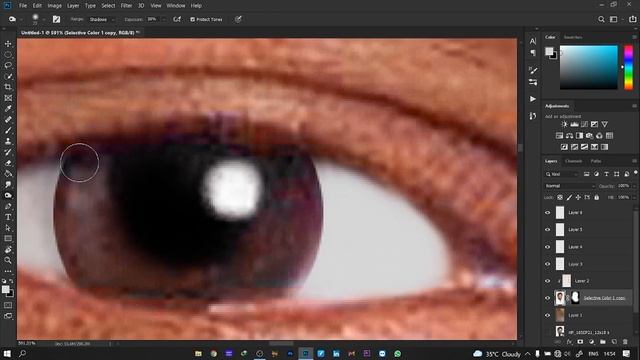
Task: Hide Layer 3 visibility eye
Action: 547,264
